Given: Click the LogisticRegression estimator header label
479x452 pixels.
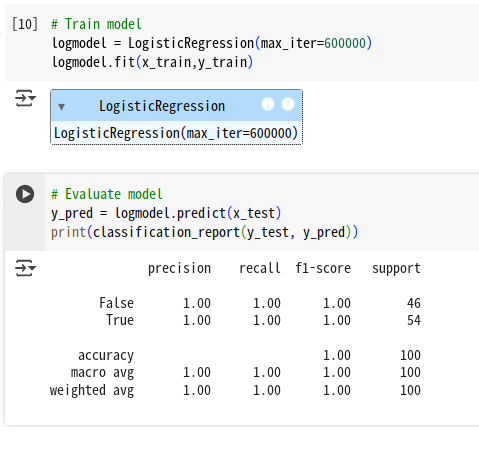Looking at the screenshot, I should tap(162, 106).
